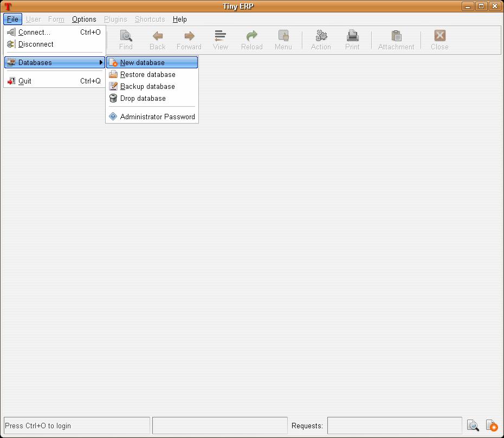Choose Backup database in the submenu
The width and height of the screenshot is (504, 438).
(x=152, y=86)
